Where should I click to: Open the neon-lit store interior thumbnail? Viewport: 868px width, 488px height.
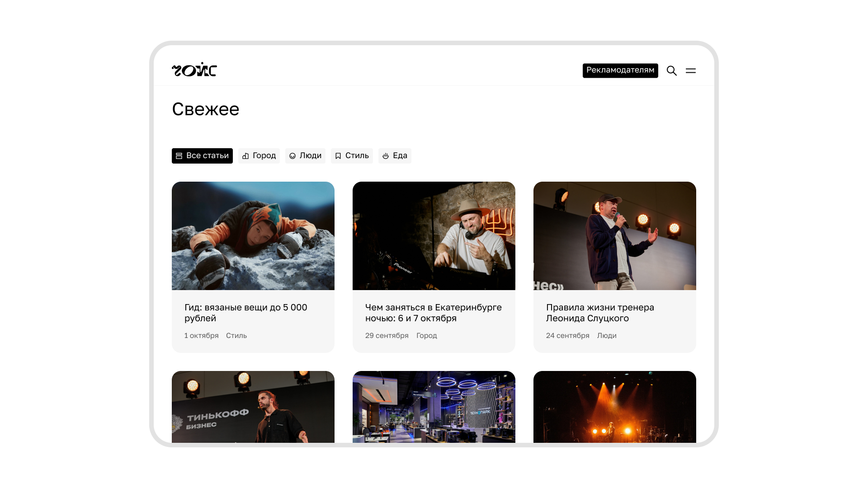click(x=434, y=407)
